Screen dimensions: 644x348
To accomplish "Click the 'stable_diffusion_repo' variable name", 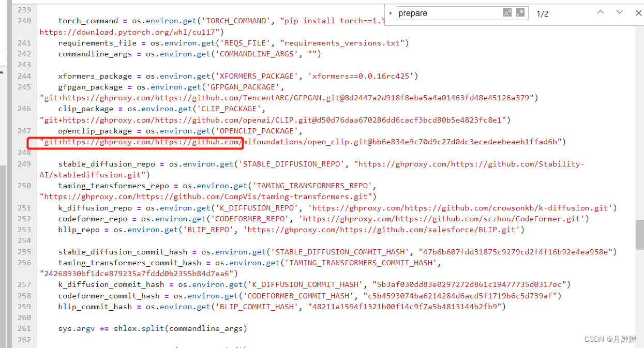I will 106,164.
